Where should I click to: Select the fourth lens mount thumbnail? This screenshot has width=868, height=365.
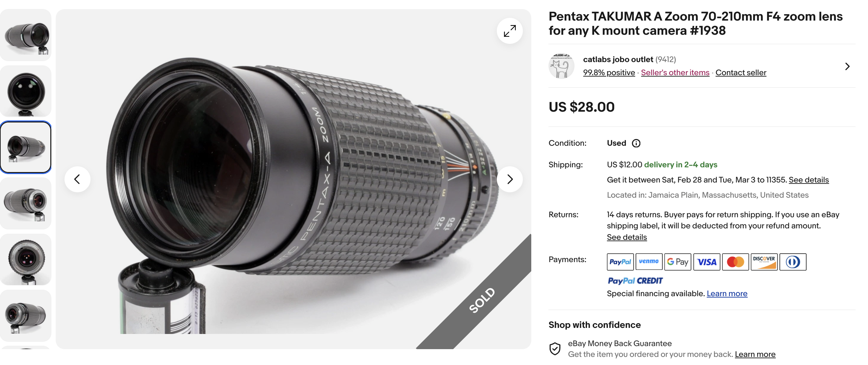26,203
